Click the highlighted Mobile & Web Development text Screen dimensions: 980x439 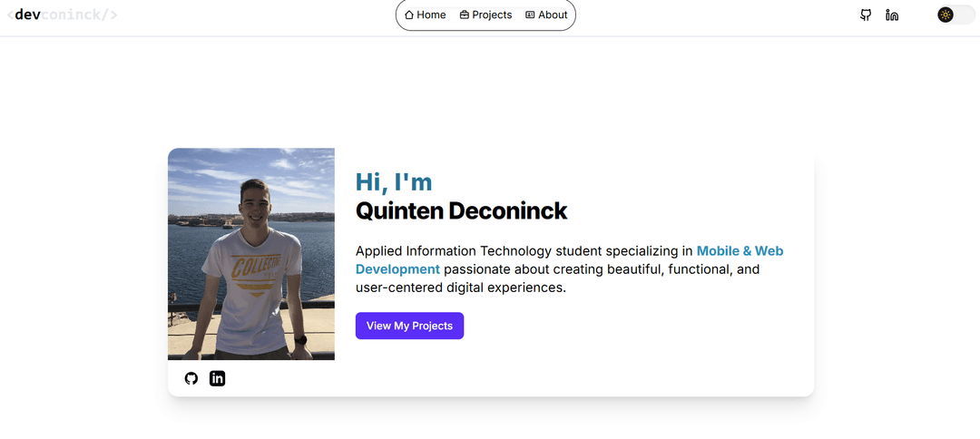(x=740, y=251)
